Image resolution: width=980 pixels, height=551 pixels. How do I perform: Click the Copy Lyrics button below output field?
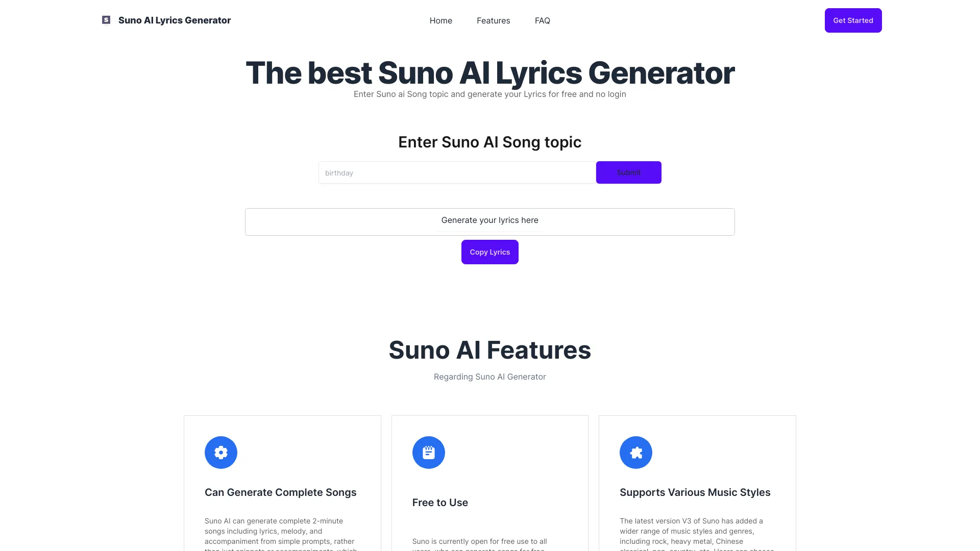pyautogui.click(x=490, y=252)
